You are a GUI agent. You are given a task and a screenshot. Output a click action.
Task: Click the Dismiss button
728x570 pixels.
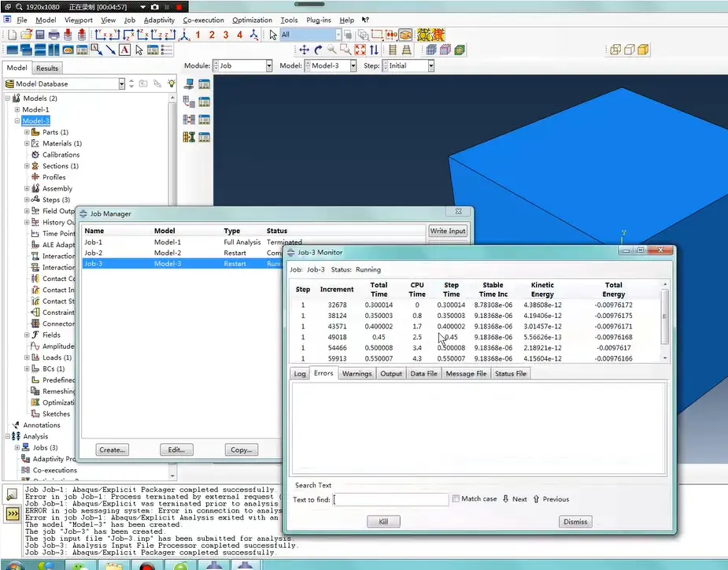click(575, 521)
